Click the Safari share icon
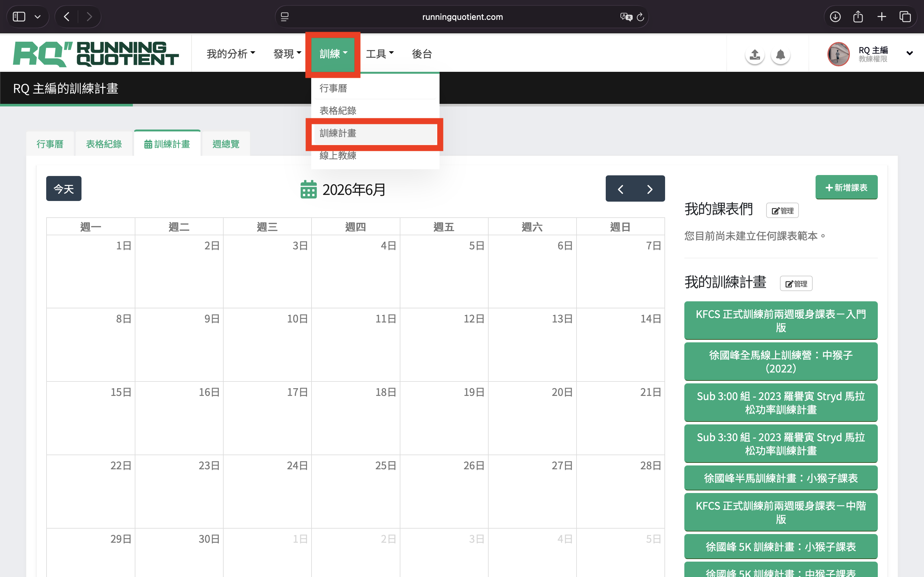The height and width of the screenshot is (577, 924). [858, 17]
